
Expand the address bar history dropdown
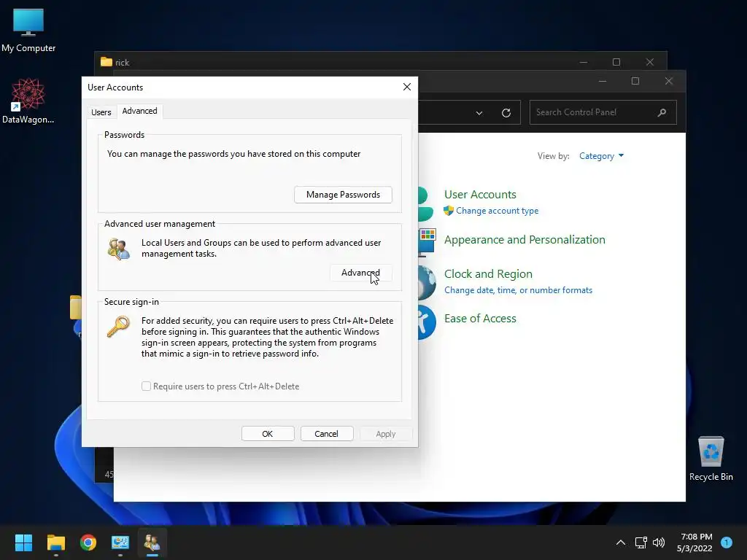coord(479,113)
